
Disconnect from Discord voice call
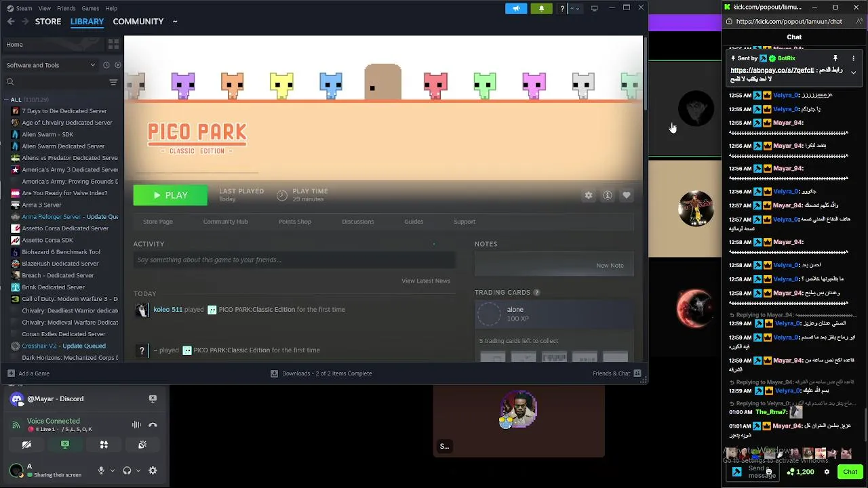pos(153,425)
